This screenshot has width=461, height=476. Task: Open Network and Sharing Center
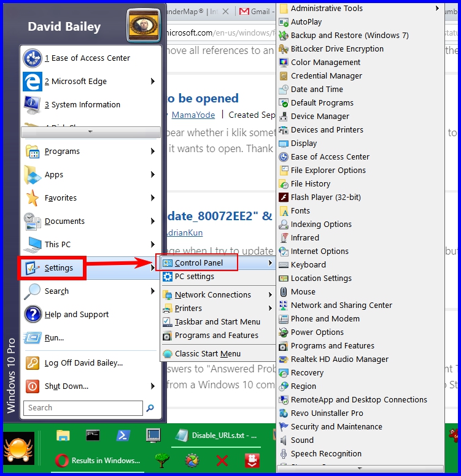tap(360, 305)
